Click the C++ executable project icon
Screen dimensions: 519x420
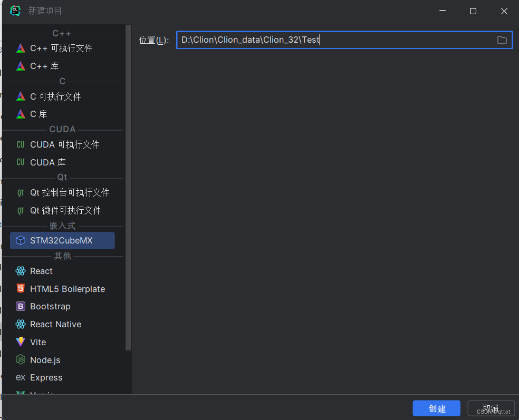point(21,48)
